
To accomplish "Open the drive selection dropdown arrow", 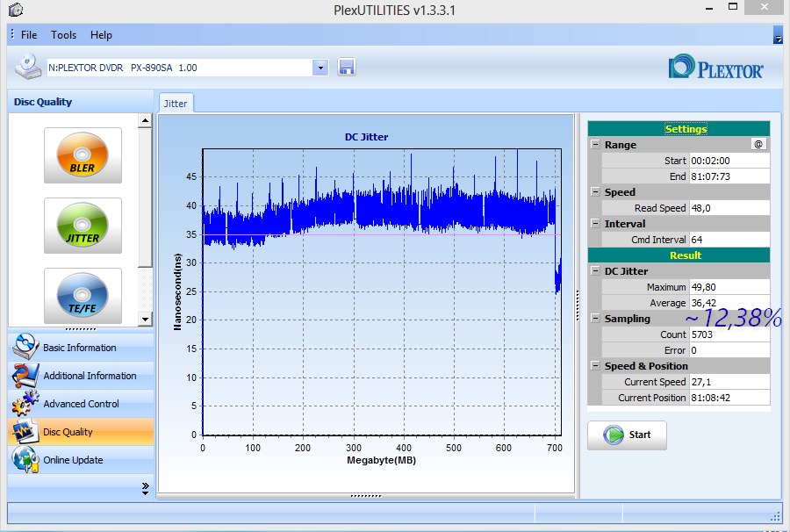I will (x=320, y=68).
